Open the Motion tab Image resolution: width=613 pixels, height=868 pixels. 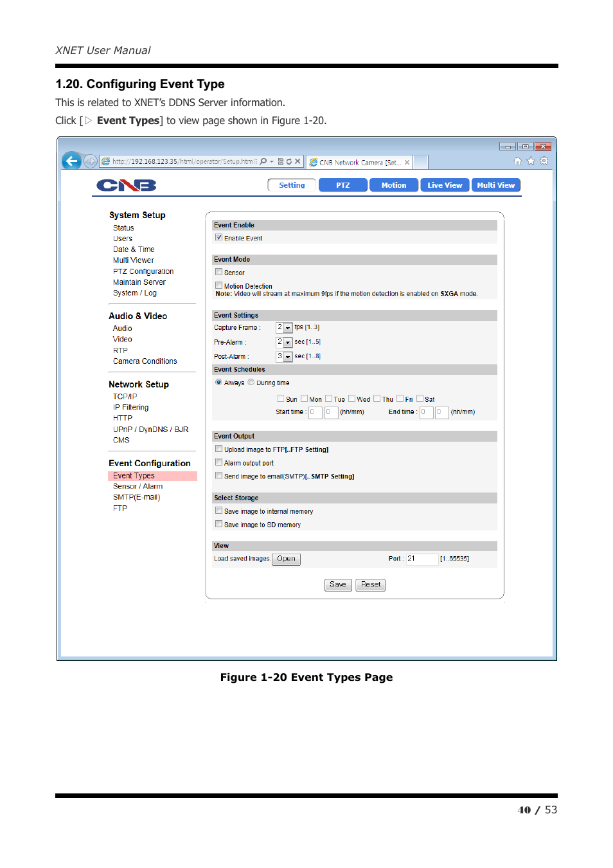pos(394,185)
